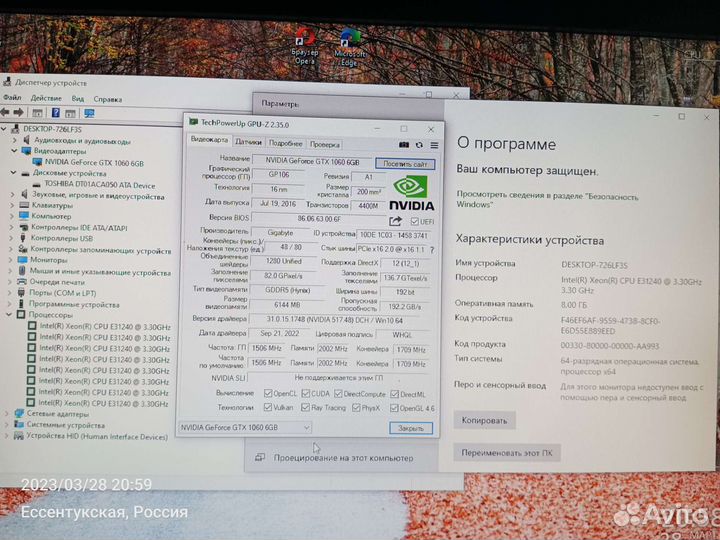The image size is (720, 540).
Task: Click the Back arrow in Device Manager toolbar
Action: [x=5, y=112]
